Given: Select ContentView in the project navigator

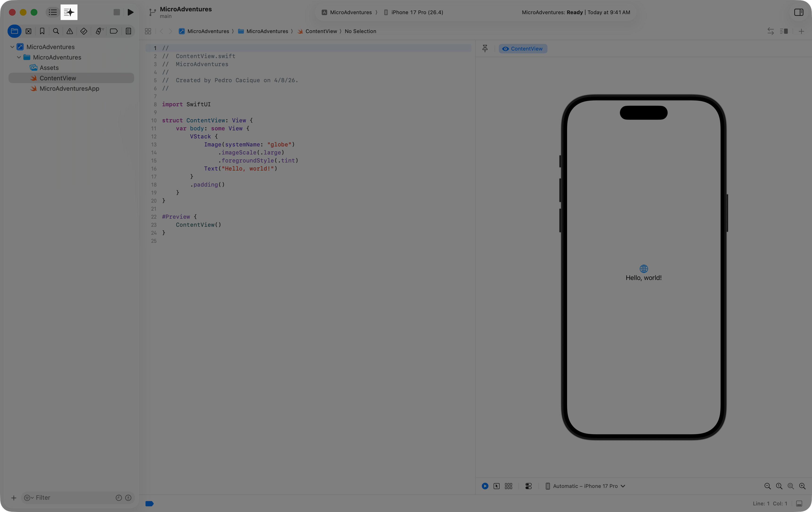Looking at the screenshot, I should pyautogui.click(x=71, y=78).
